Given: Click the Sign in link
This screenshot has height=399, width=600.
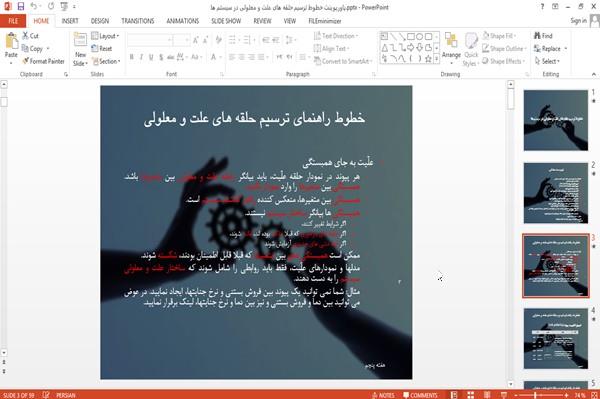Looking at the screenshot, I should 578,21.
